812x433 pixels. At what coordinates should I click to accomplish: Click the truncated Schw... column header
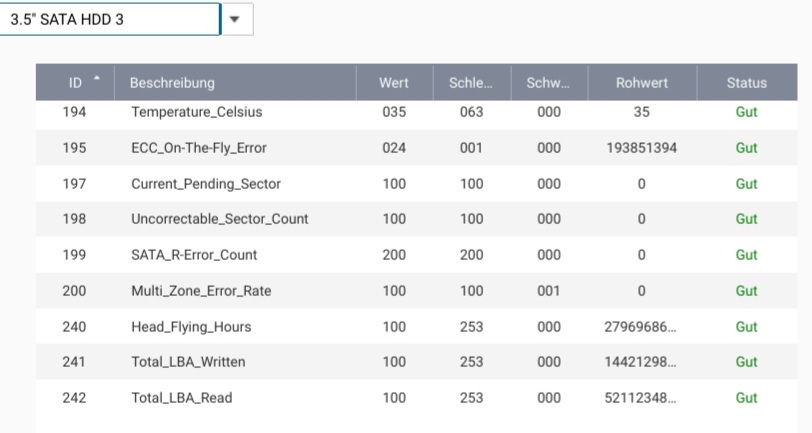(548, 83)
